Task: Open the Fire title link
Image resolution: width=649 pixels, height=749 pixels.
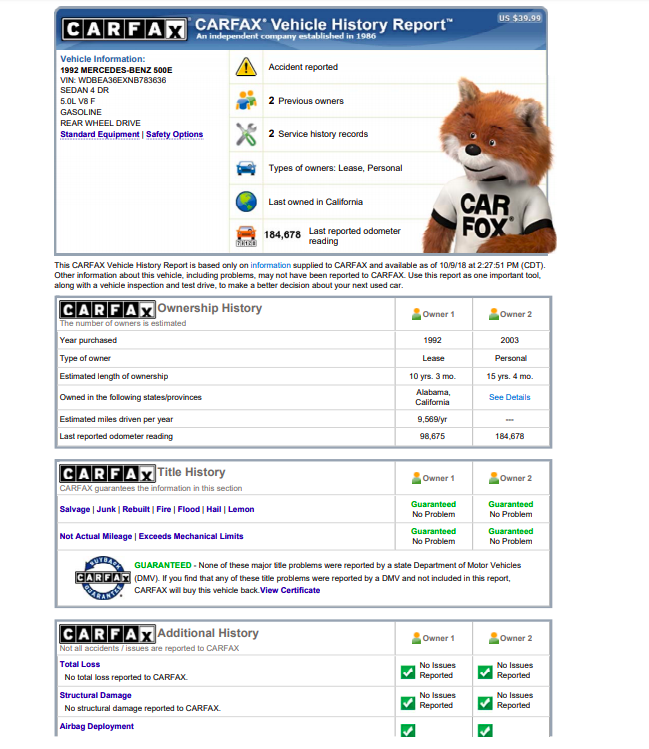Action: [x=164, y=509]
